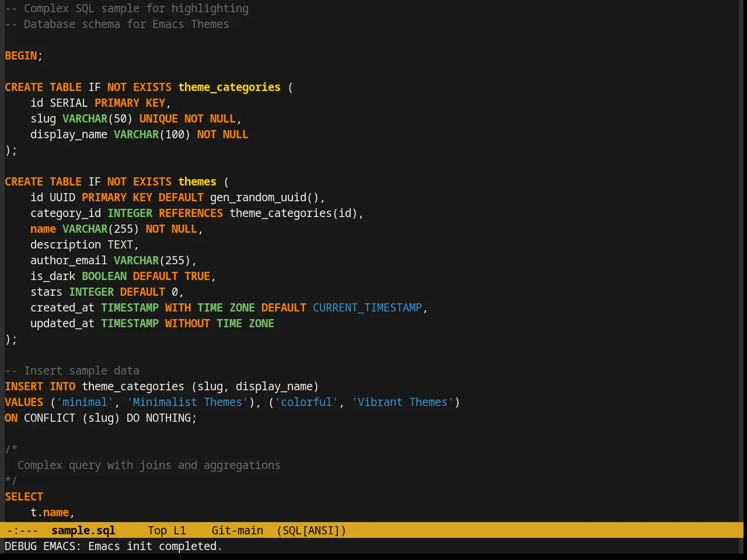The width and height of the screenshot is (747, 560).
Task: Click BOOLEAN type on is_dark line
Action: (104, 276)
